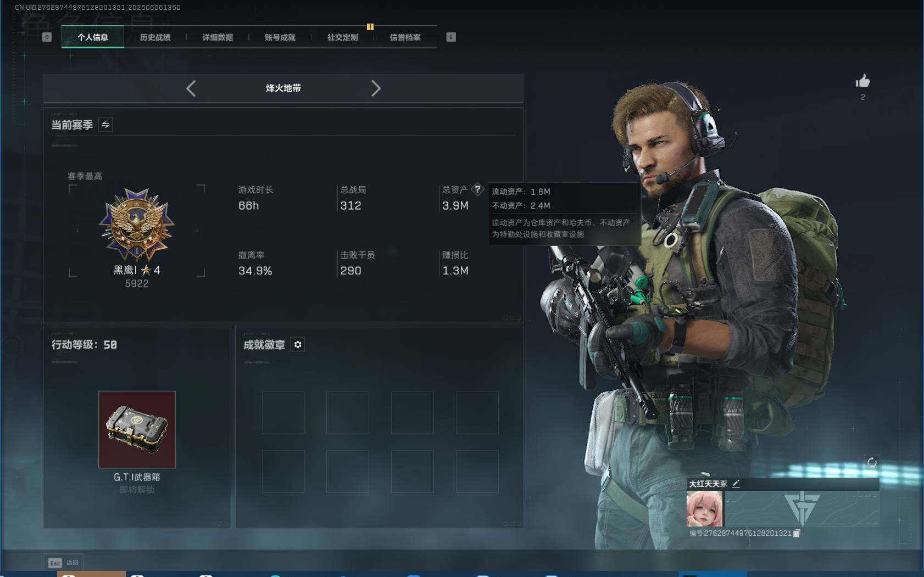Click the pencil icon to edit the nickname
The image size is (924, 577).
point(736,484)
